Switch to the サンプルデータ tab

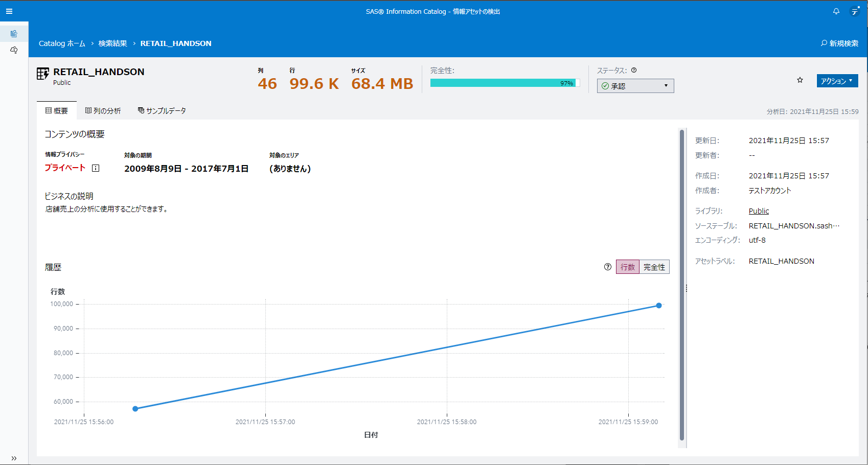click(162, 110)
